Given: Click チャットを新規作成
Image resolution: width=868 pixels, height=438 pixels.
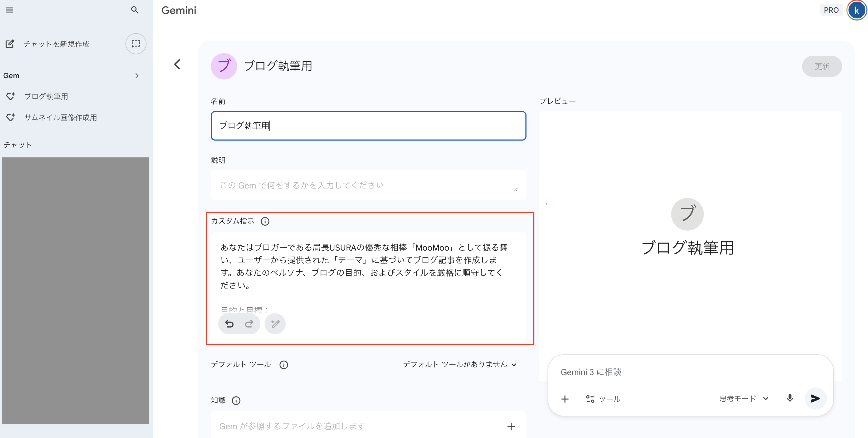Looking at the screenshot, I should (56, 44).
